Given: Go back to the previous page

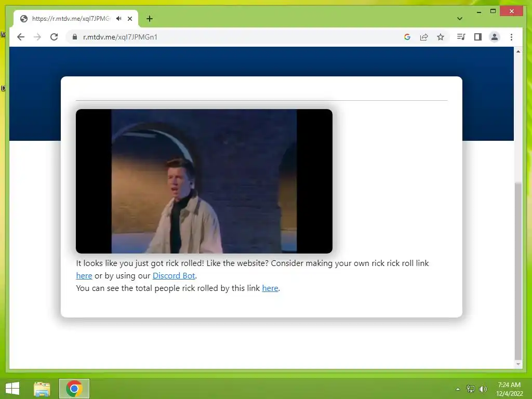Looking at the screenshot, I should coord(21,37).
